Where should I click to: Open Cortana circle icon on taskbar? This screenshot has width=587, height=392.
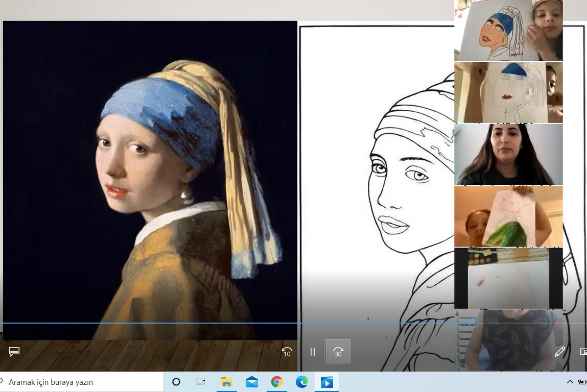pos(176,382)
